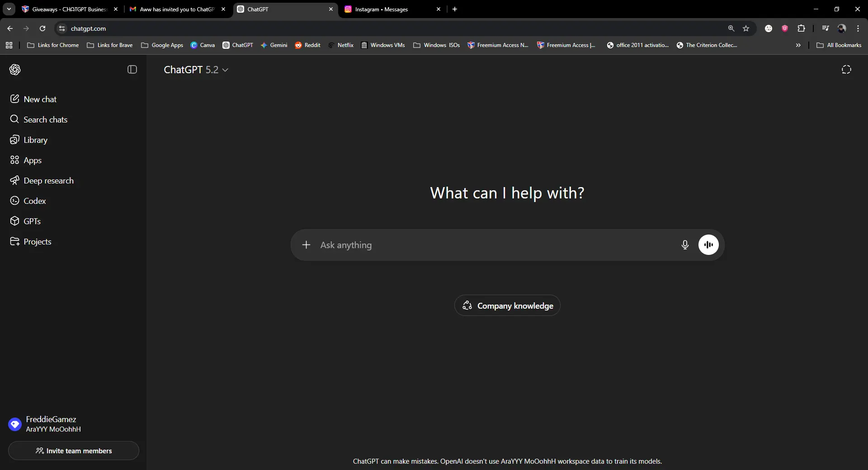Image resolution: width=868 pixels, height=470 pixels.
Task: Open the All Bookmarks folder
Action: pos(839,45)
